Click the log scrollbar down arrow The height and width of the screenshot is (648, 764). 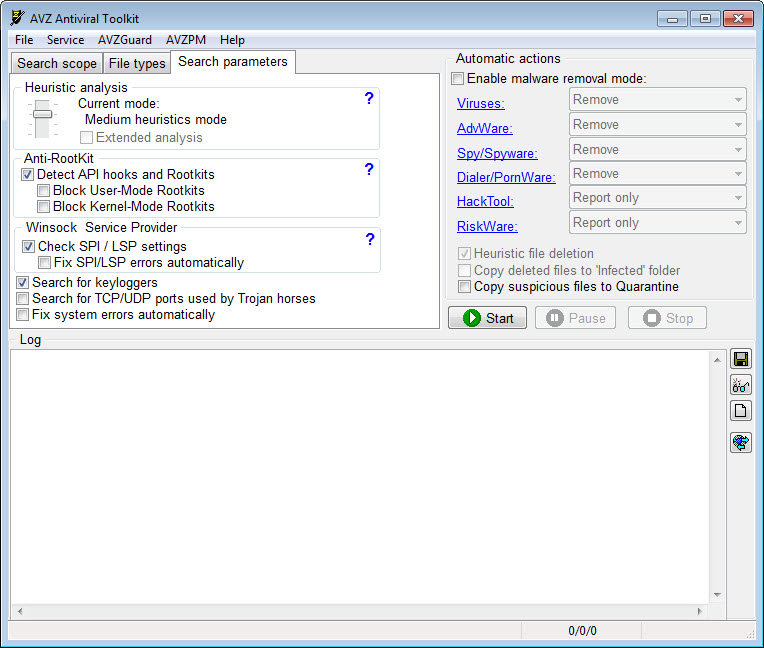717,594
